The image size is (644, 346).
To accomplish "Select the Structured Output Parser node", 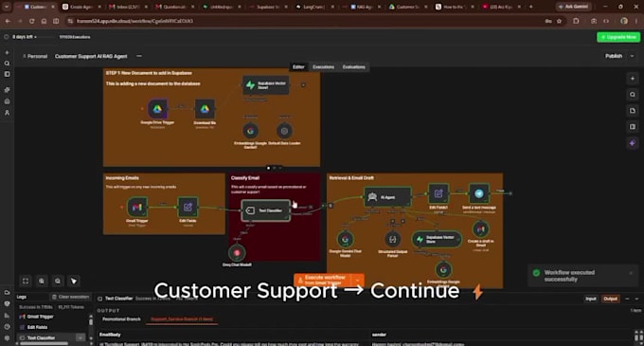I will point(393,239).
